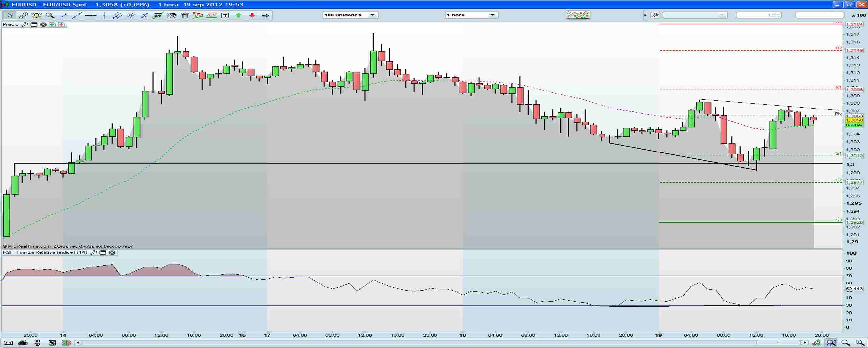Select the Precio panel title
The width and height of the screenshot is (868, 348).
click(x=11, y=24)
